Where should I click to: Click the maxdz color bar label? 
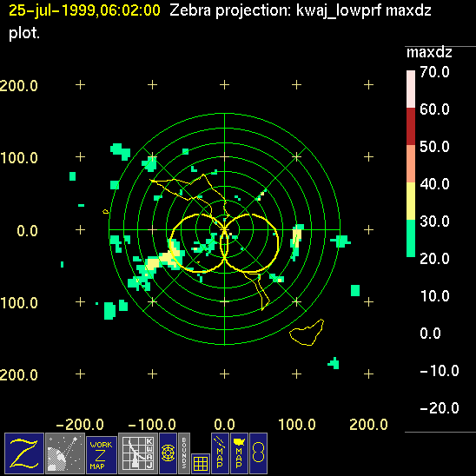(x=429, y=53)
